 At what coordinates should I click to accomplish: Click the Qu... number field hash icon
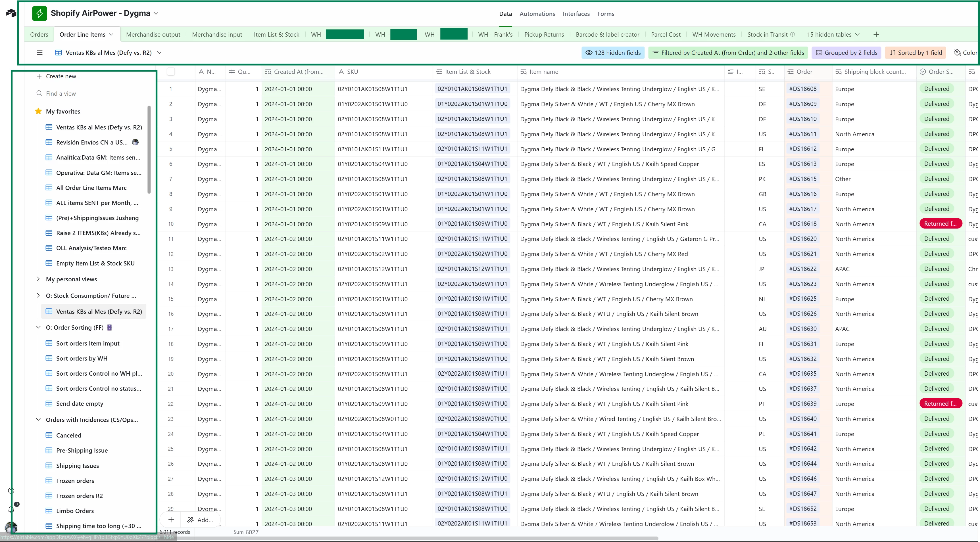coord(232,72)
